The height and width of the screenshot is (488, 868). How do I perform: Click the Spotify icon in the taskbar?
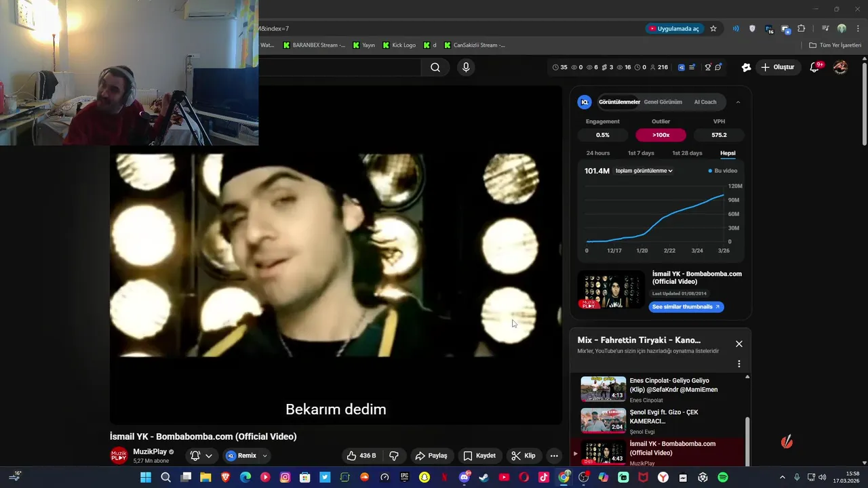click(723, 477)
